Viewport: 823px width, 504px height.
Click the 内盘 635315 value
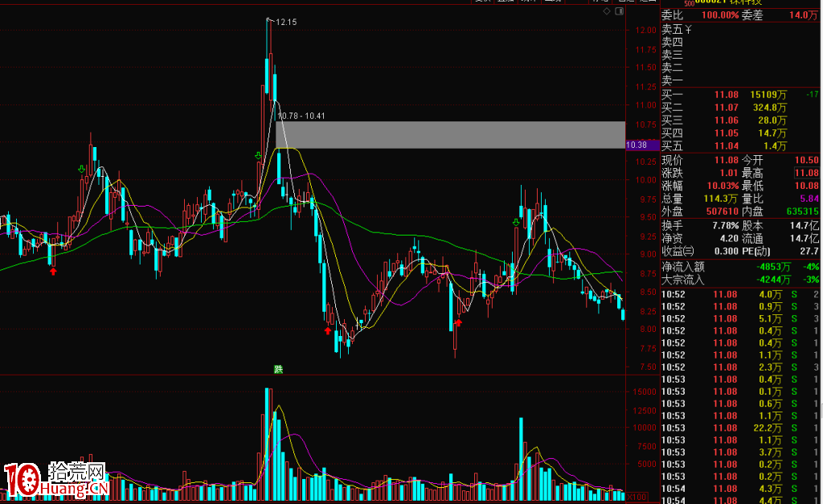[x=803, y=211]
